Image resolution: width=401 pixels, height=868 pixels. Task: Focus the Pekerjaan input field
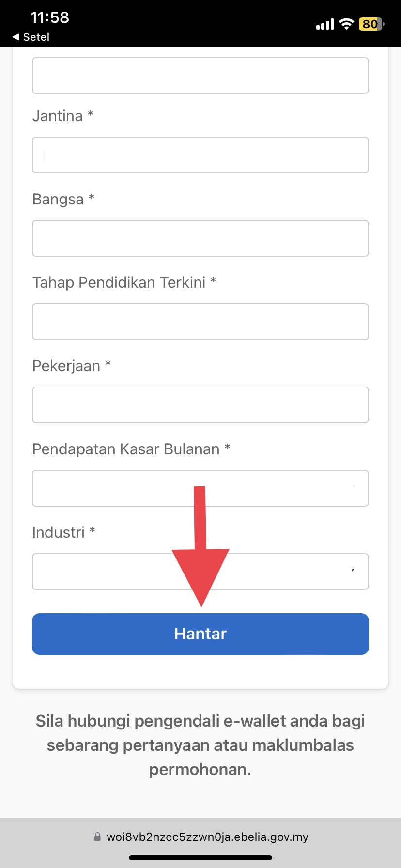(200, 405)
